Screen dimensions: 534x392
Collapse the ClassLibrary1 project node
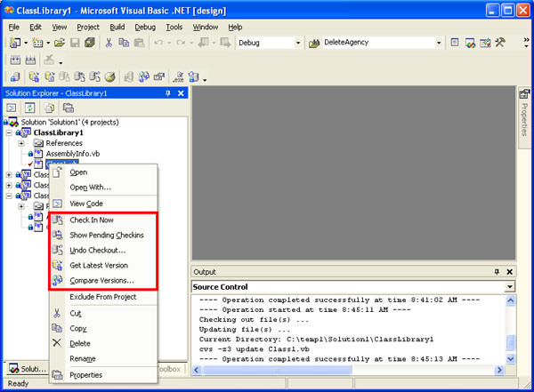tap(9, 132)
